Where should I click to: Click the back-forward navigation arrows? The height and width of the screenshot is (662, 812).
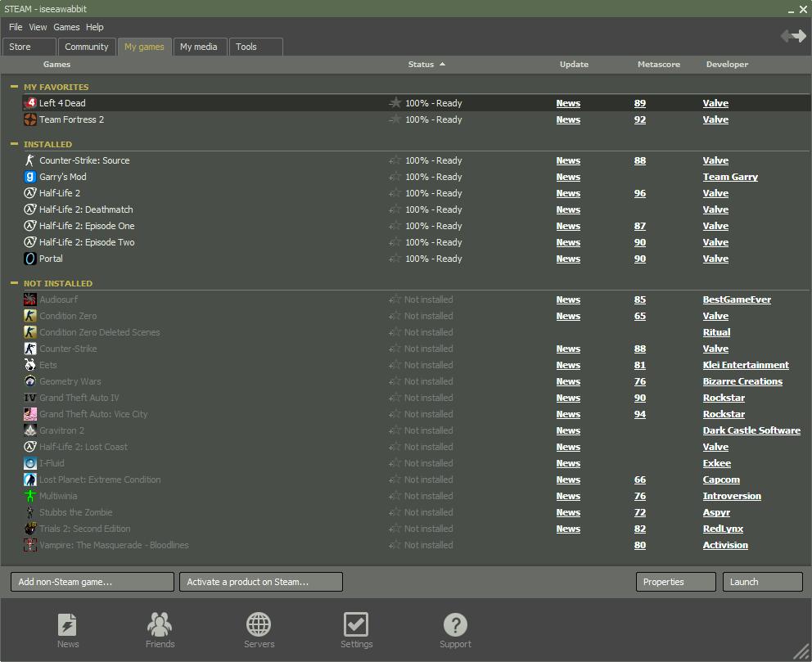coord(793,36)
